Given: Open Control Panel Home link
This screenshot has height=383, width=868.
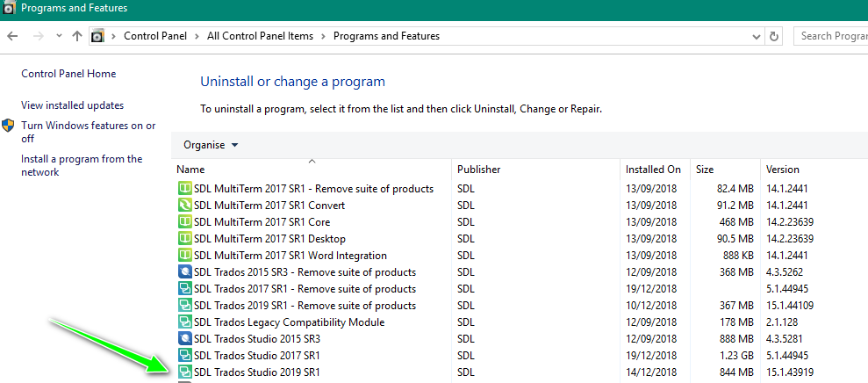Looking at the screenshot, I should (68, 74).
